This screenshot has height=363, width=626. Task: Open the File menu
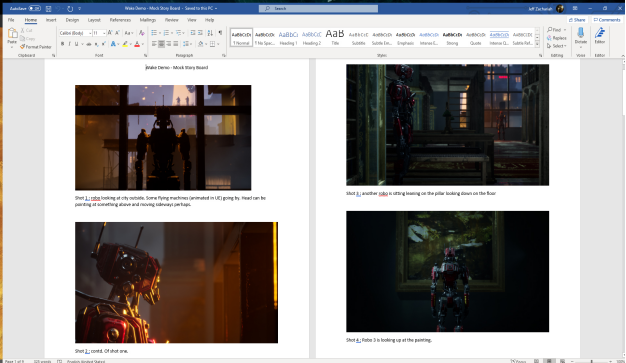point(11,20)
